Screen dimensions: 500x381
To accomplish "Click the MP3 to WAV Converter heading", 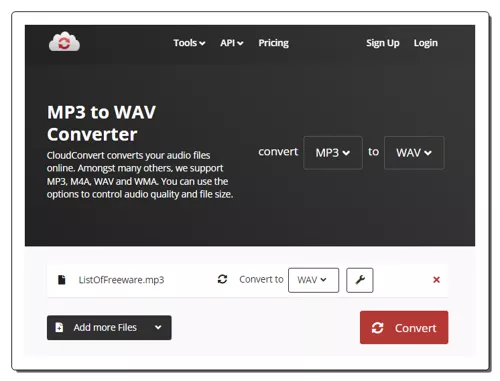I will click(101, 123).
